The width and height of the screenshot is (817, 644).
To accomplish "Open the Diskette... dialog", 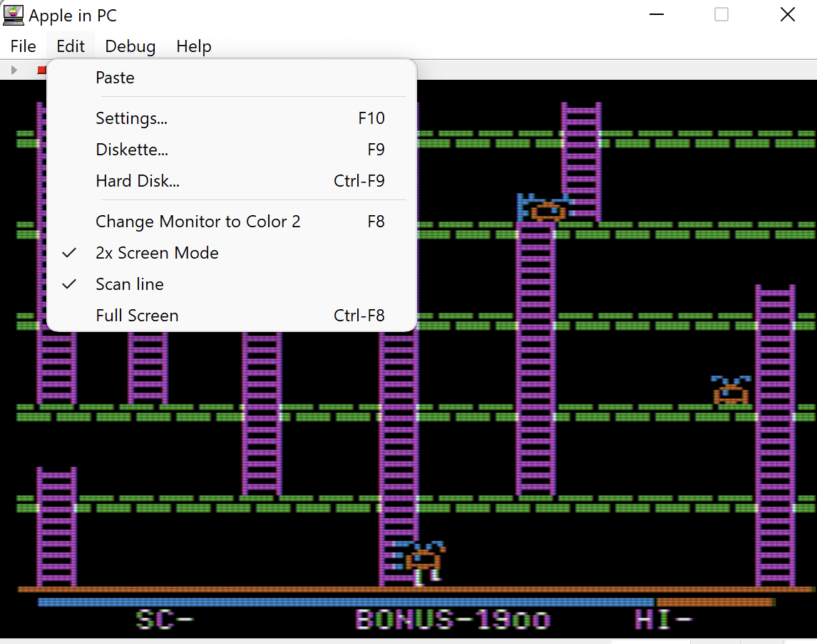I will pos(132,150).
